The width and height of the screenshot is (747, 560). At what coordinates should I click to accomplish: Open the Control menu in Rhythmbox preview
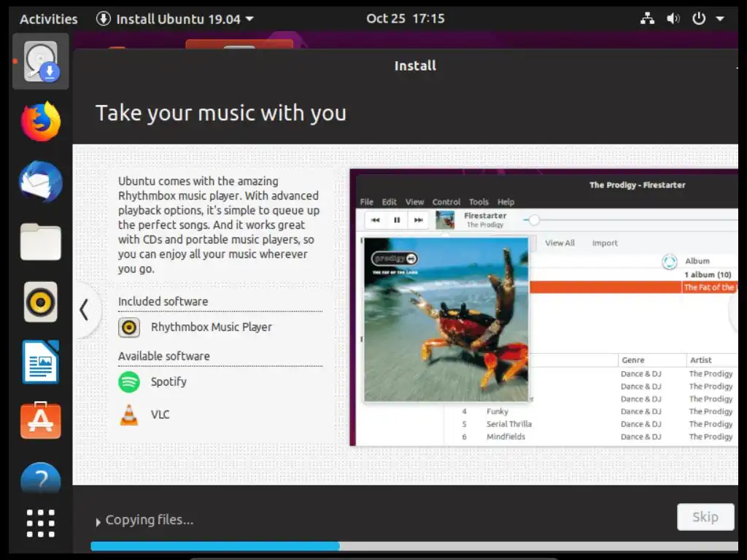point(446,202)
